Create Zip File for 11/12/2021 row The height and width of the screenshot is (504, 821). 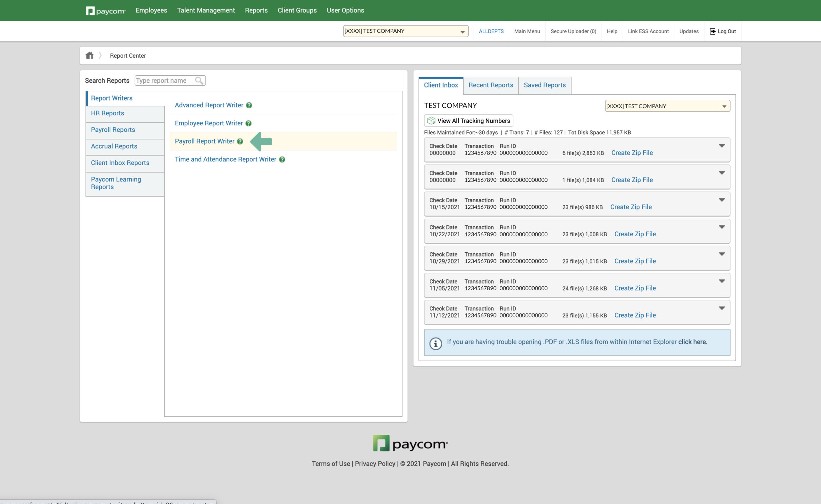tap(635, 315)
